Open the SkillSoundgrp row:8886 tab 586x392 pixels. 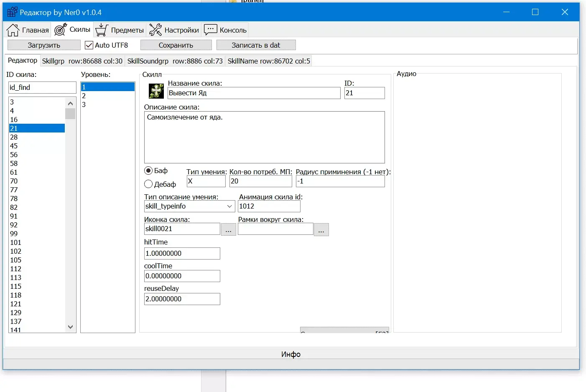[x=175, y=61]
